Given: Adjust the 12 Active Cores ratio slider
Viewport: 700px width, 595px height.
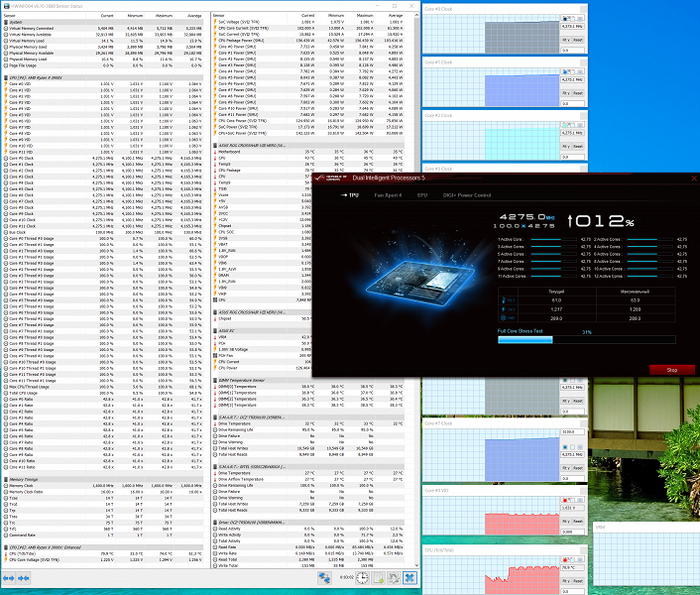Looking at the screenshot, I should (650, 277).
